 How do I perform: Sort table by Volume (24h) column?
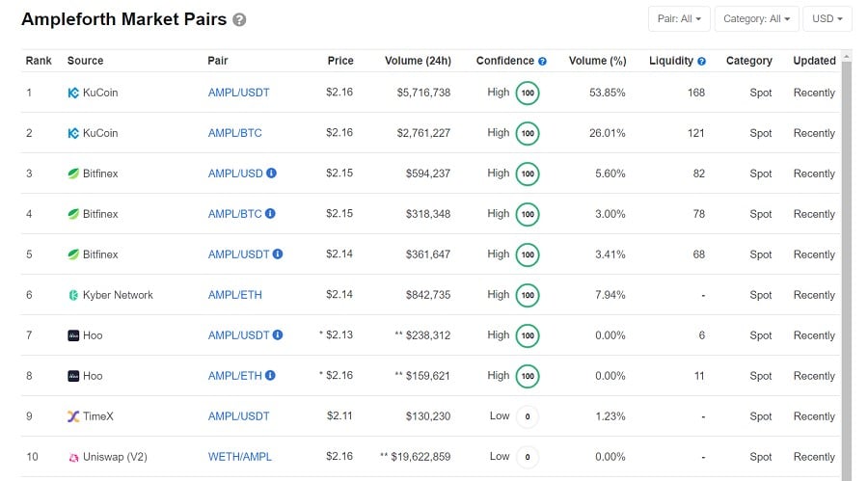tap(418, 61)
